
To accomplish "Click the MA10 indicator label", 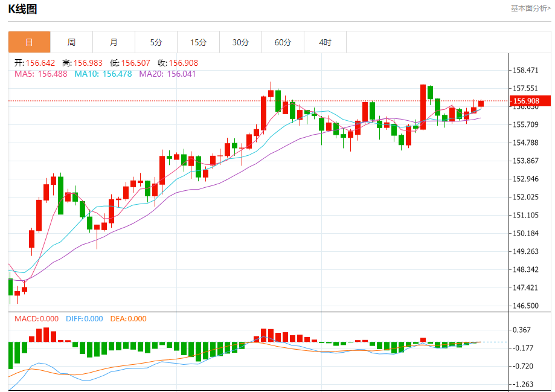I will [x=103, y=74].
